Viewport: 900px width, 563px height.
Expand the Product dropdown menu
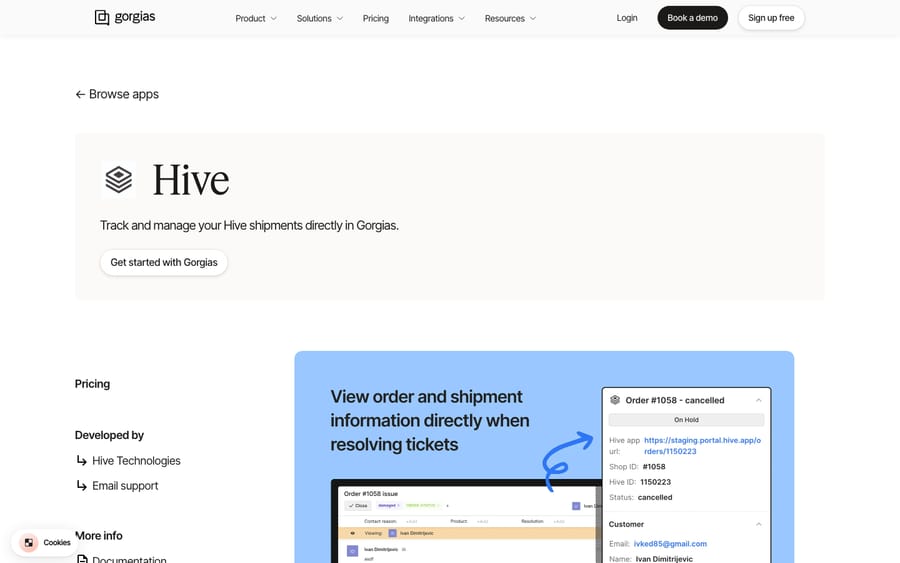256,18
